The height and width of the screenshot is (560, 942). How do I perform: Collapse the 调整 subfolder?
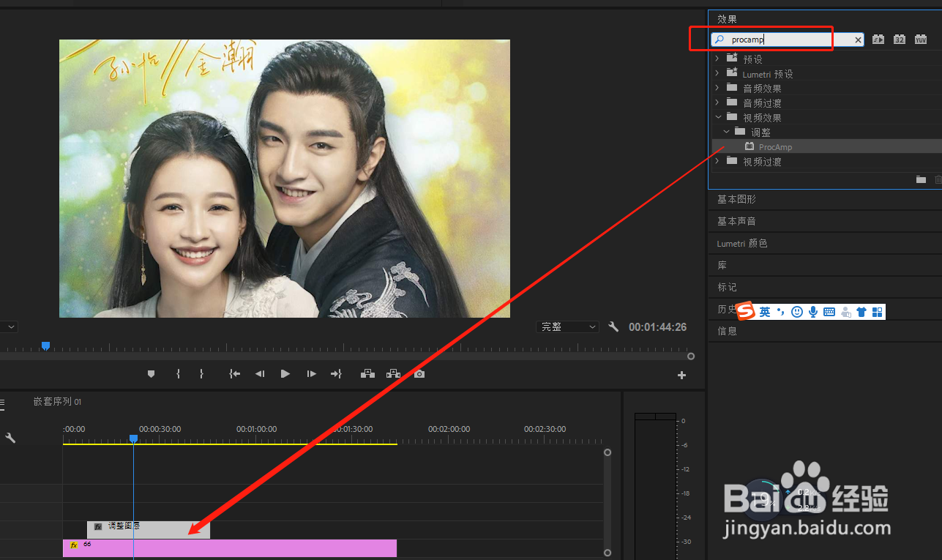726,132
